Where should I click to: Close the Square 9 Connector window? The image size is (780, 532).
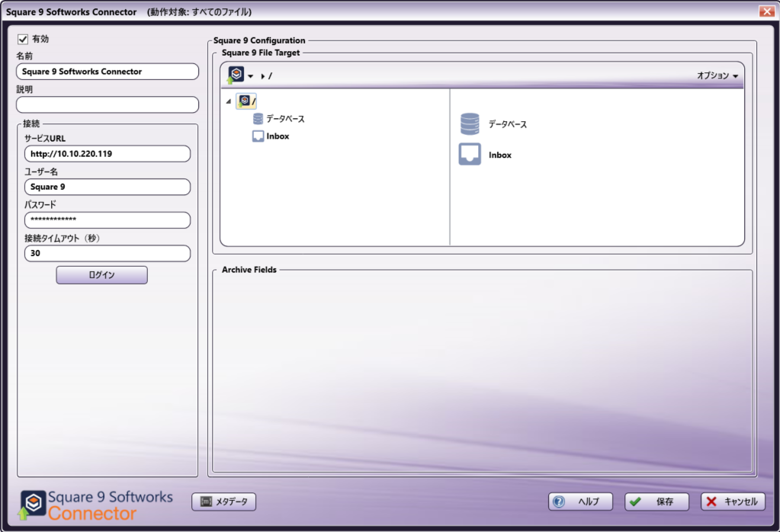click(766, 11)
